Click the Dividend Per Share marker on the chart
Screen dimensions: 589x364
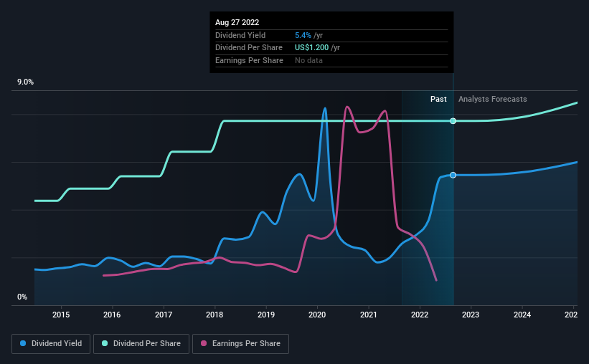tap(453, 121)
